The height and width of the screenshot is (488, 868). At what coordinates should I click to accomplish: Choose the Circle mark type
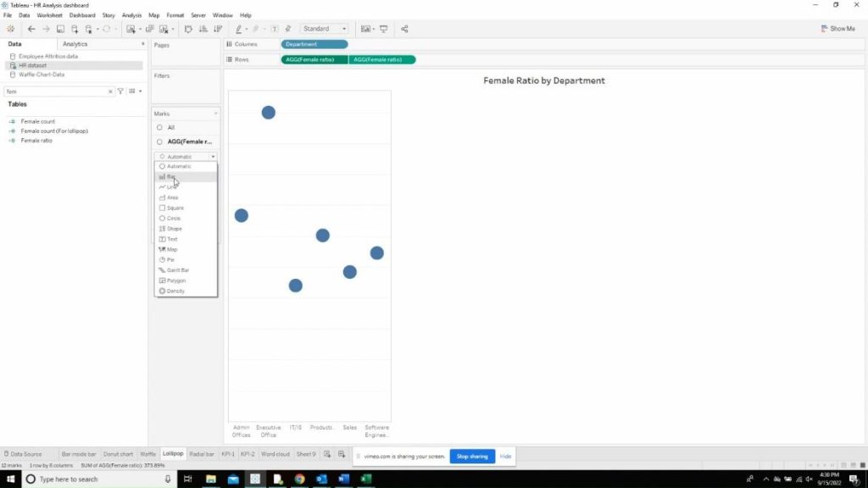point(171,218)
